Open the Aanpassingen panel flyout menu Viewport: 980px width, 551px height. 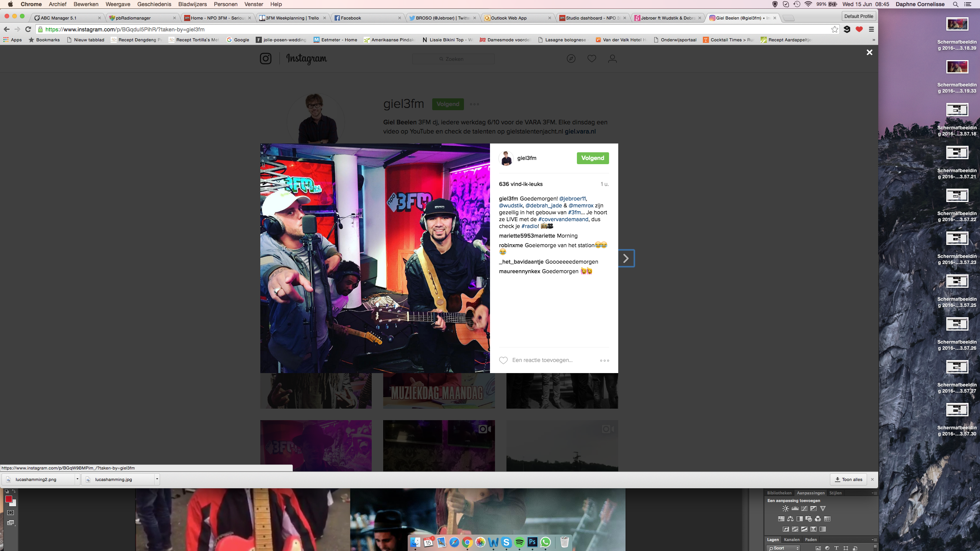pos(874,493)
